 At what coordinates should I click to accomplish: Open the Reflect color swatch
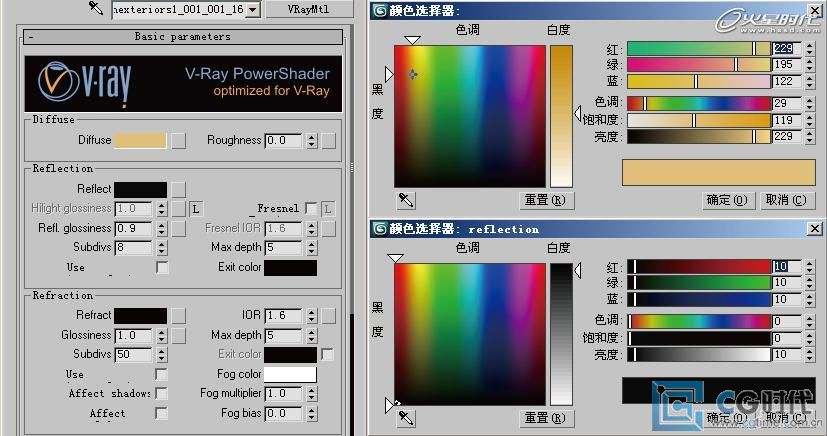point(140,190)
